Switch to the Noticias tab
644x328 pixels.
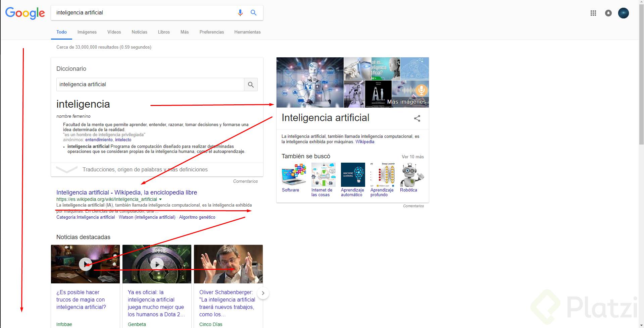139,32
